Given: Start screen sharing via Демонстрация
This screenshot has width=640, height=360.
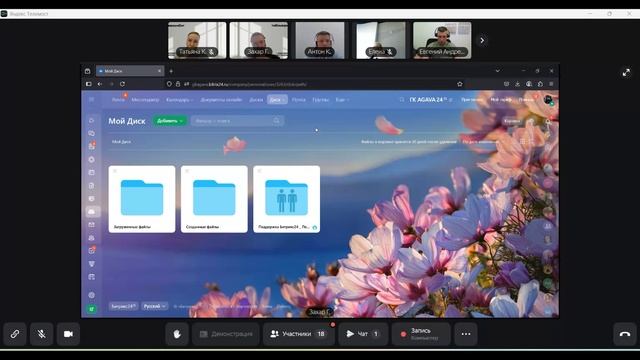Looking at the screenshot, I should (x=226, y=334).
